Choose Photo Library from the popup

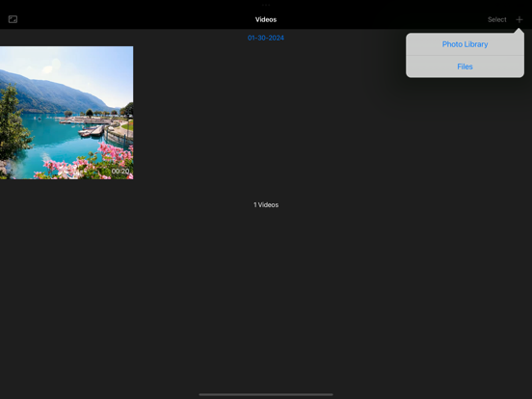coord(465,44)
